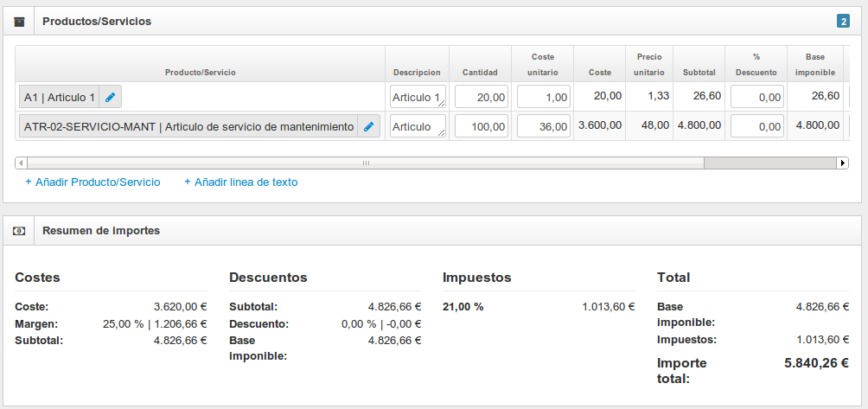Click the Articulo 1 description textarea
This screenshot has height=409, width=868.
(418, 96)
